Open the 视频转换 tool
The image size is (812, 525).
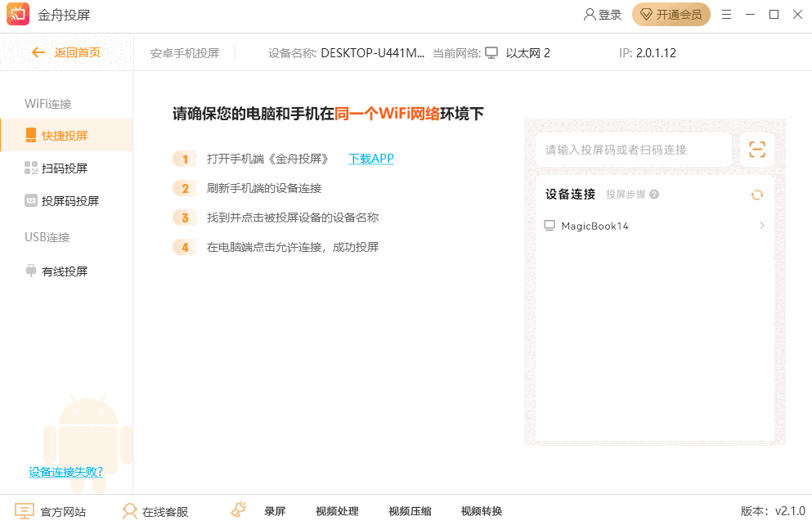coord(481,510)
